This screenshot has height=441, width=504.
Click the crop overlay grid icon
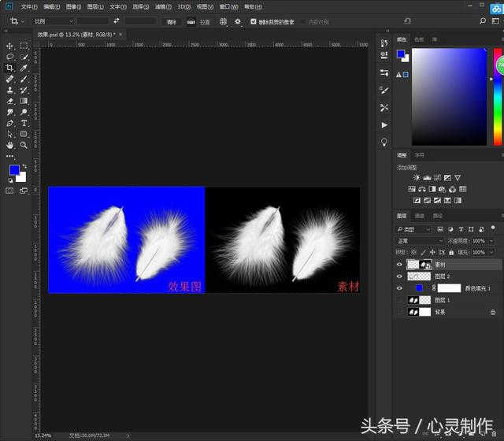[x=223, y=21]
